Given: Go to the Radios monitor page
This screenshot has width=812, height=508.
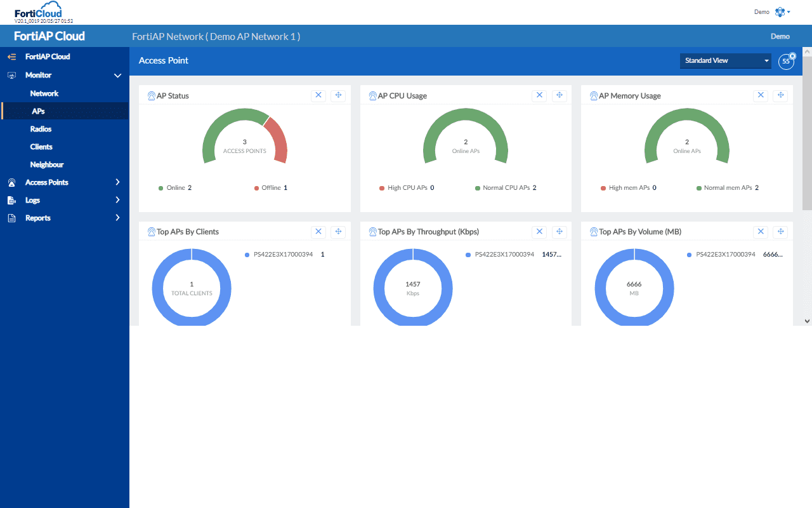Looking at the screenshot, I should (41, 129).
